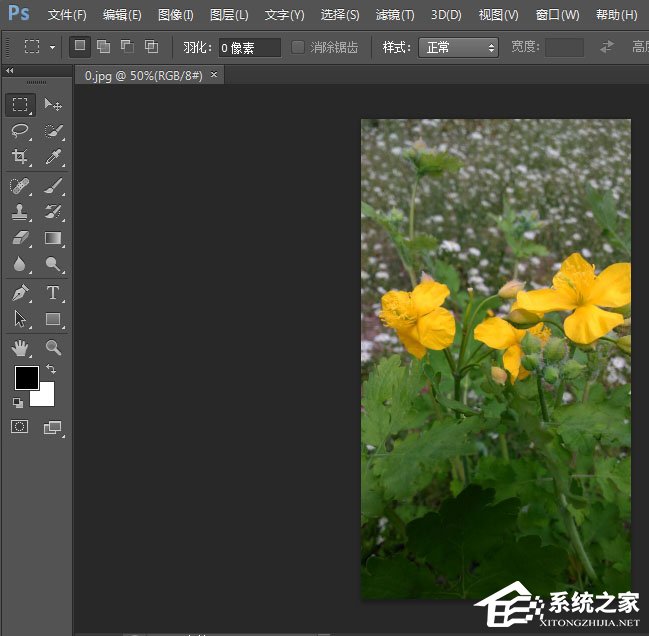Select the Eyedropper tool

click(x=53, y=157)
